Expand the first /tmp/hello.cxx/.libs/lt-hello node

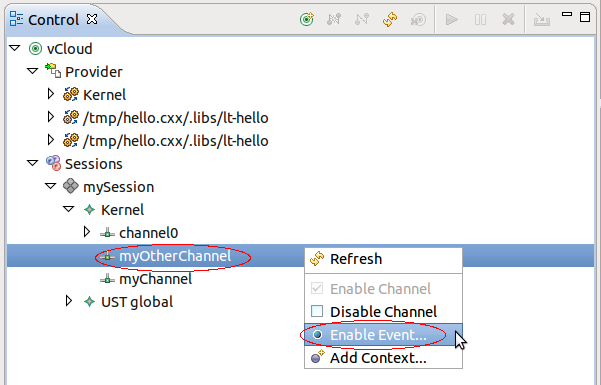coord(51,117)
